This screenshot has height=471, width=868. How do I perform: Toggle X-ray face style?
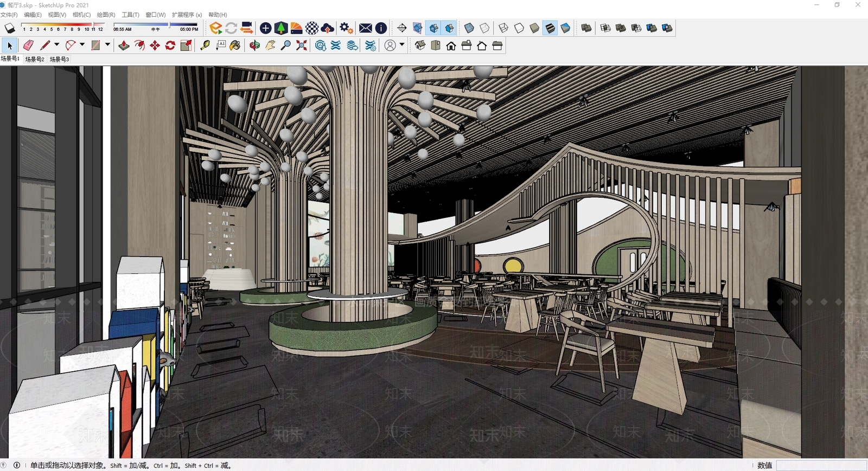(469, 28)
